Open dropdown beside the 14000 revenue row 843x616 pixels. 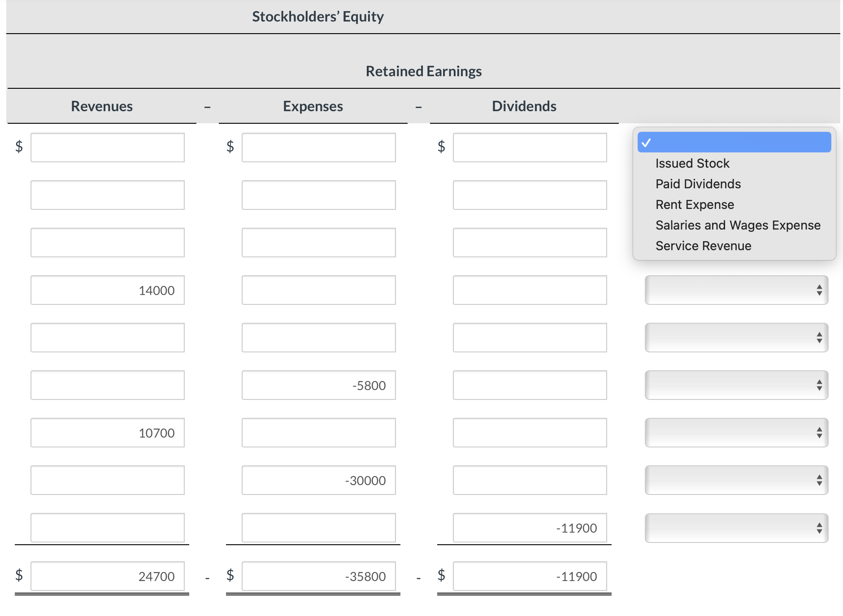[736, 290]
